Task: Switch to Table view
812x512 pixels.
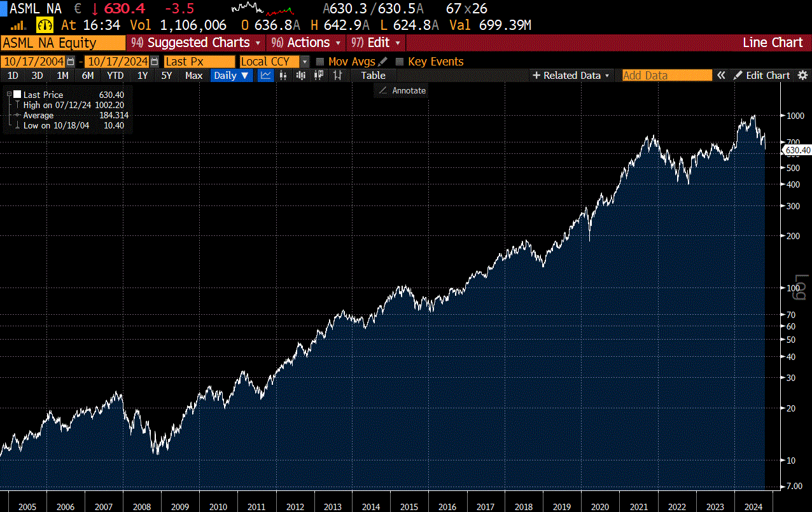Action: pyautogui.click(x=373, y=75)
